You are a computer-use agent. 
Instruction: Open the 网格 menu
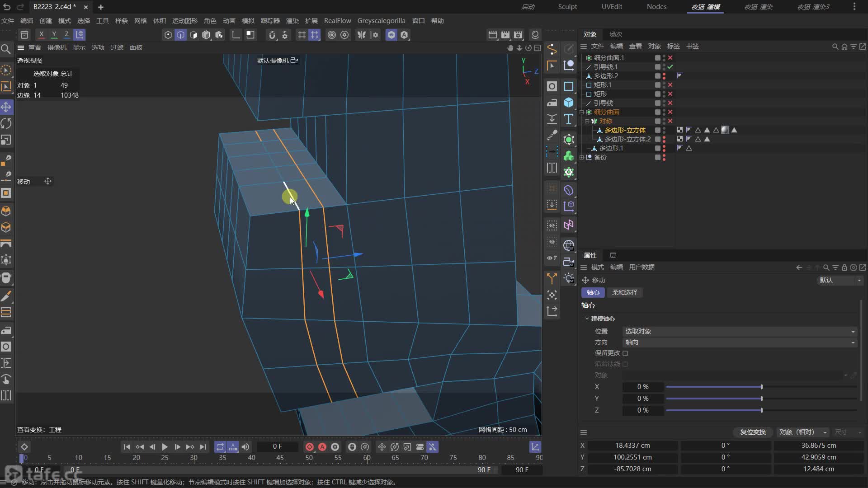(x=140, y=21)
